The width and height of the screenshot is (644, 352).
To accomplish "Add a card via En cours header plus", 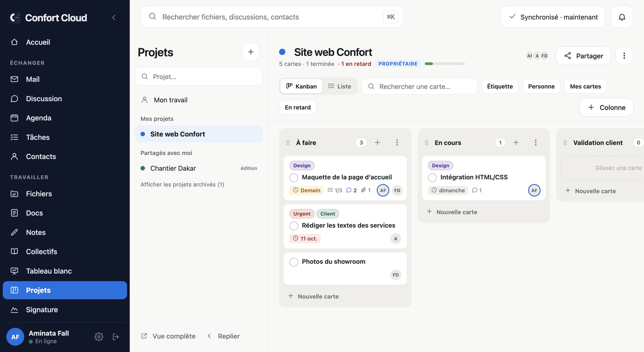I will (x=516, y=143).
